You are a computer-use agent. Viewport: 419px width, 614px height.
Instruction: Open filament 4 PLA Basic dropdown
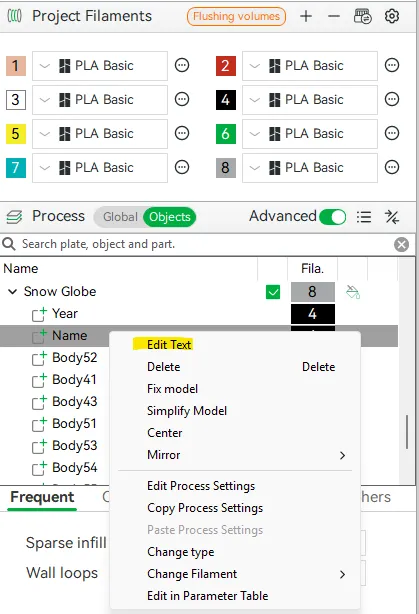click(310, 99)
